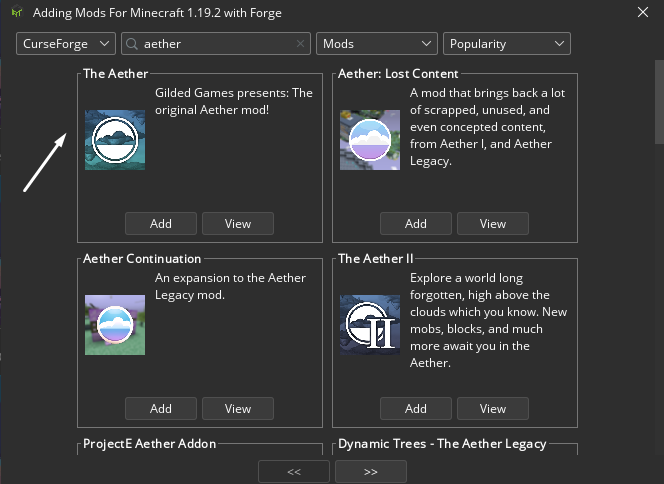The width and height of the screenshot is (664, 484).
Task: Open the Popularity sort dropdown
Action: tap(506, 44)
